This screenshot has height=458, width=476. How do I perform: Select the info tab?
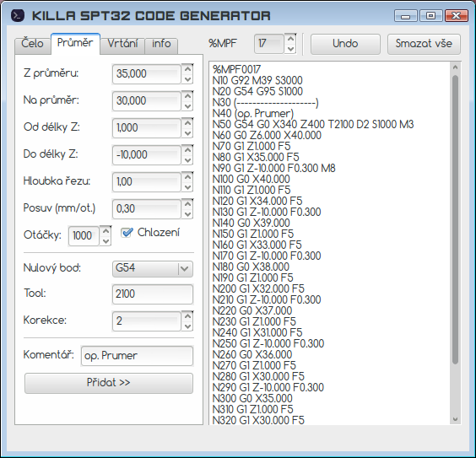tap(161, 44)
